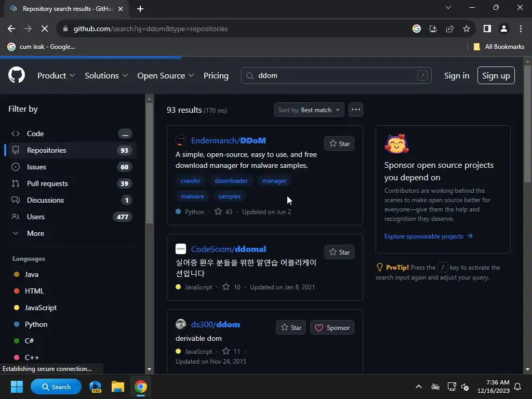This screenshot has height=399, width=532.
Task: Open Endermanch/DDoM repository
Action: click(229, 140)
